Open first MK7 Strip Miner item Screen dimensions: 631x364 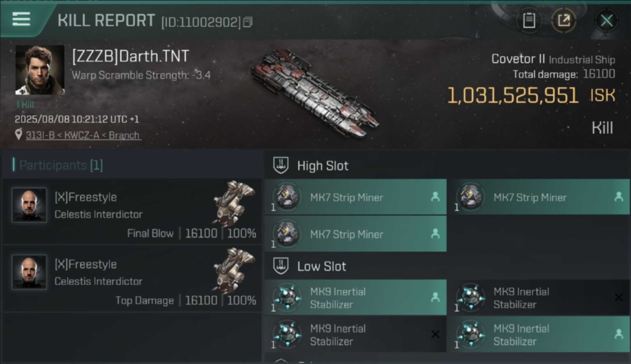pyautogui.click(x=355, y=197)
